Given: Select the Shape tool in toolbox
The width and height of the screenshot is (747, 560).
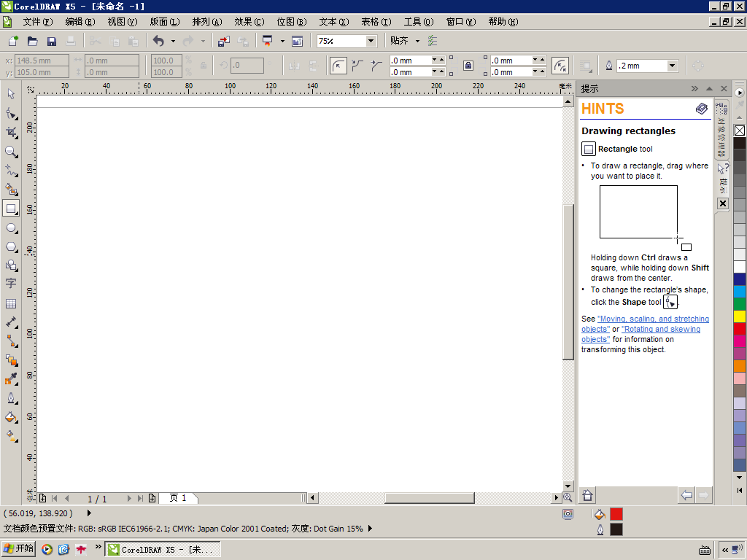Looking at the screenshot, I should coord(11,113).
